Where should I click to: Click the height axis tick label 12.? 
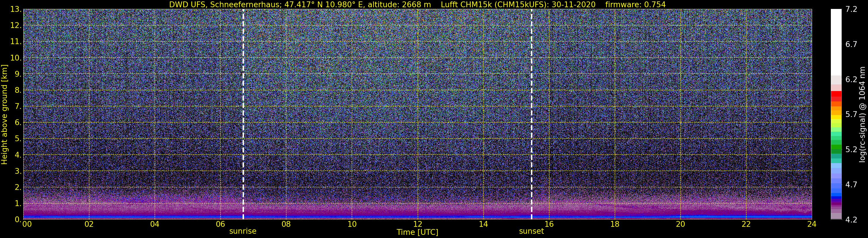point(16,25)
